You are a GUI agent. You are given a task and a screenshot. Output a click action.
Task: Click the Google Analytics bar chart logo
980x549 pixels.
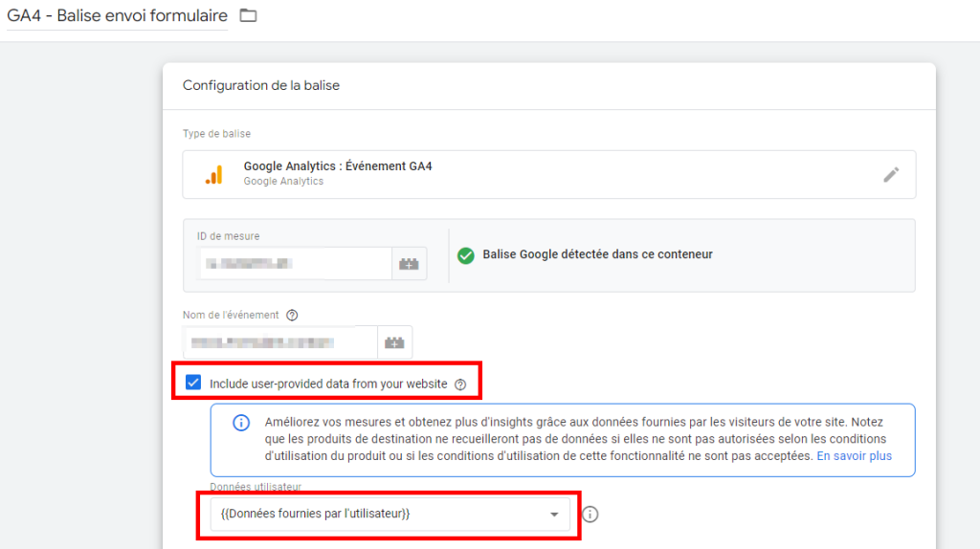click(213, 174)
